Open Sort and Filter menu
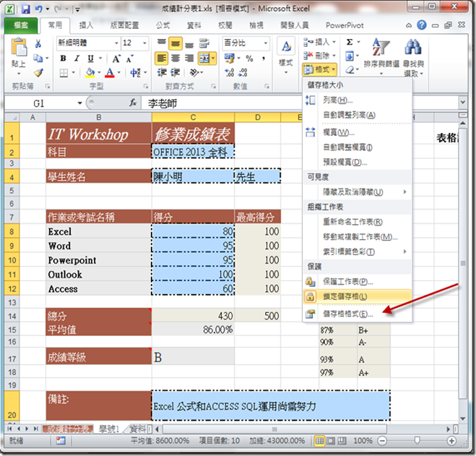 [x=381, y=57]
